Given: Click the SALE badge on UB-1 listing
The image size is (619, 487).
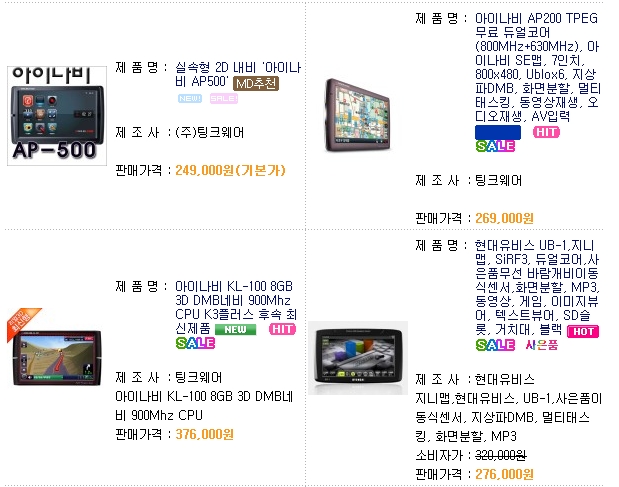Looking at the screenshot, I should [495, 345].
